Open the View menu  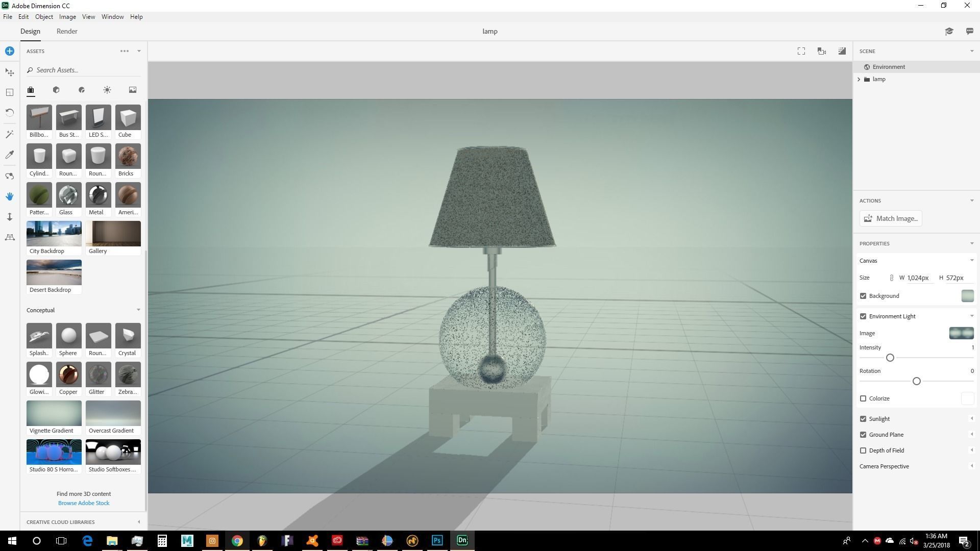pos(88,17)
